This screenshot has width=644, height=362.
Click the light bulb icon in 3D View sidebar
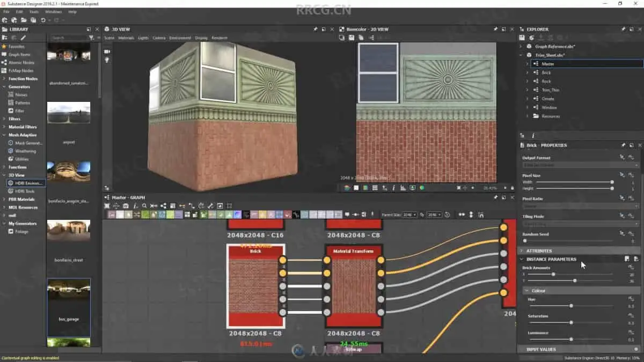pyautogui.click(x=107, y=60)
